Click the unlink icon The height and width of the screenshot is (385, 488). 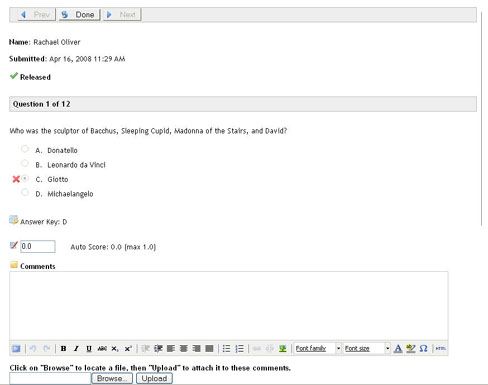click(x=270, y=349)
